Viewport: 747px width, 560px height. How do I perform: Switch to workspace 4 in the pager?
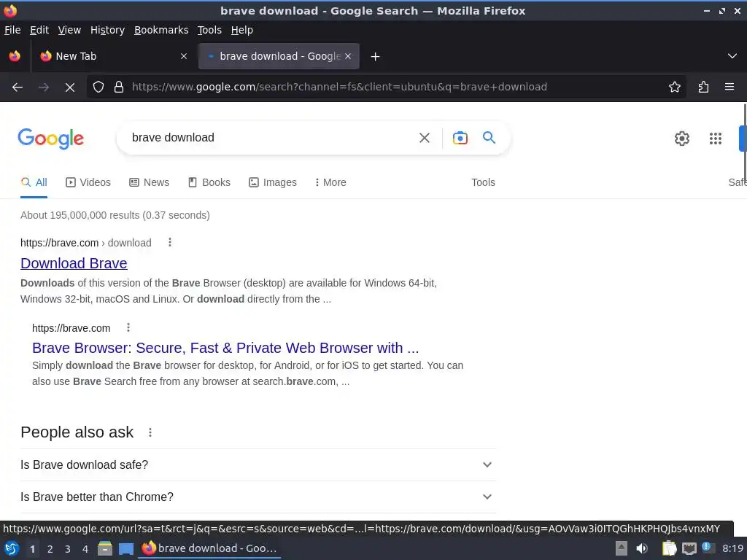point(85,549)
